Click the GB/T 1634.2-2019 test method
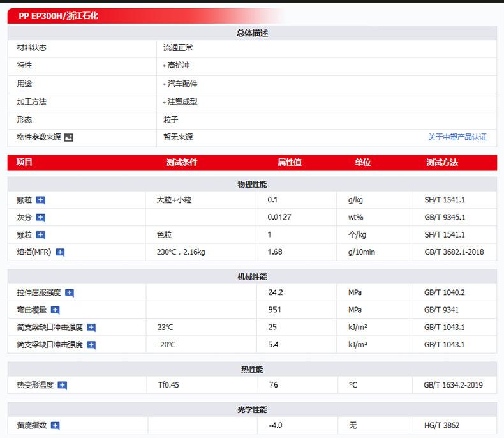This screenshot has height=438, width=504. 453,385
